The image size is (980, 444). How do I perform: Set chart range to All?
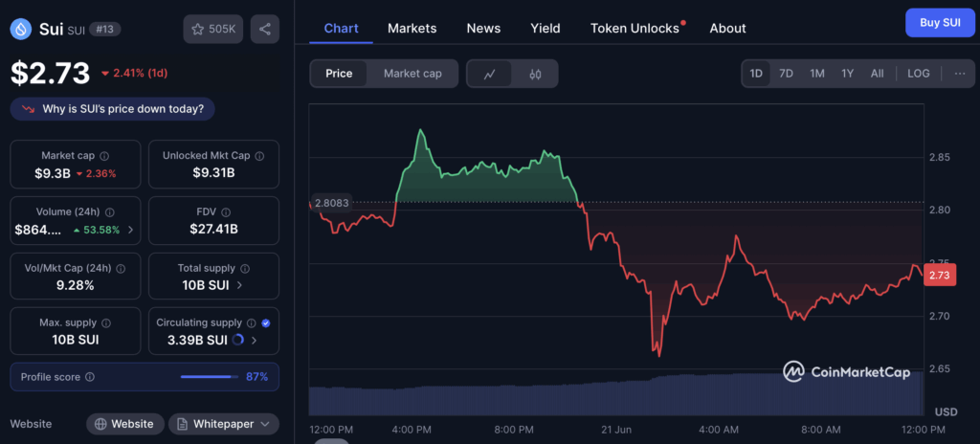point(877,73)
